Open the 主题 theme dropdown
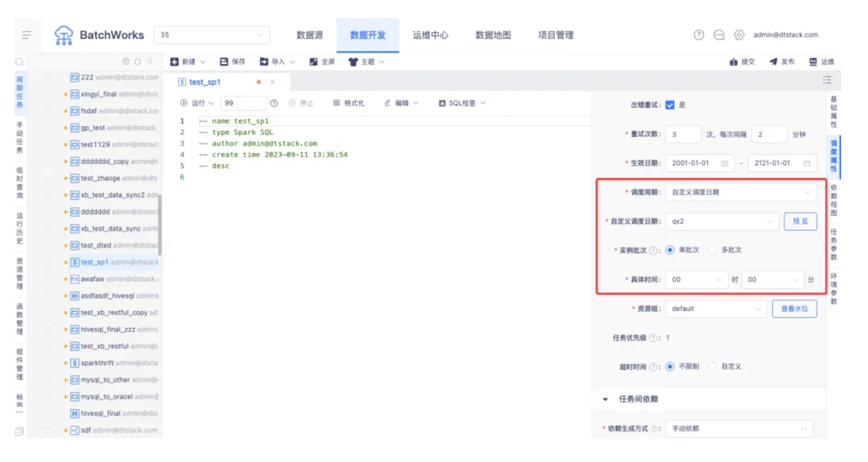 366,62
